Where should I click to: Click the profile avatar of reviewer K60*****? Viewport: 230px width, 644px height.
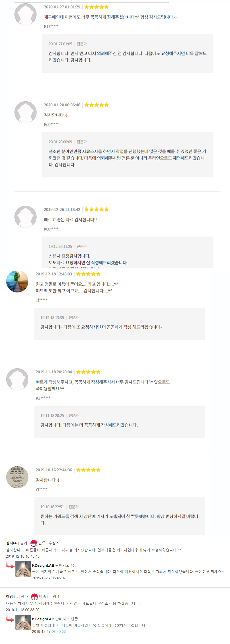tap(25, 217)
